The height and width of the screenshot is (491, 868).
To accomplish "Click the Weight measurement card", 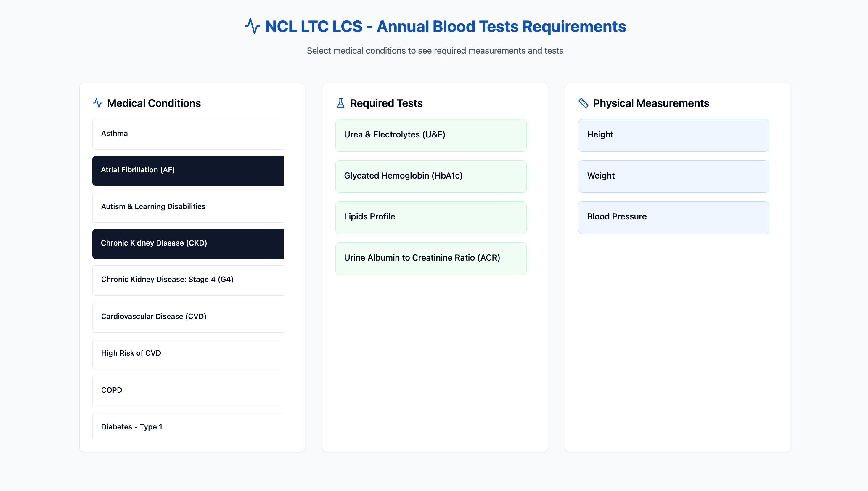I will (673, 176).
